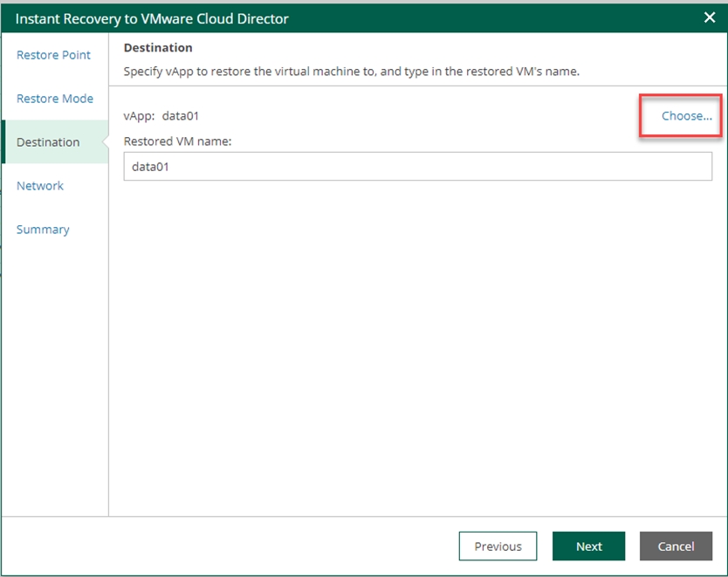The image size is (728, 577).
Task: Click the Choose... link for vApp
Action: [686, 116]
